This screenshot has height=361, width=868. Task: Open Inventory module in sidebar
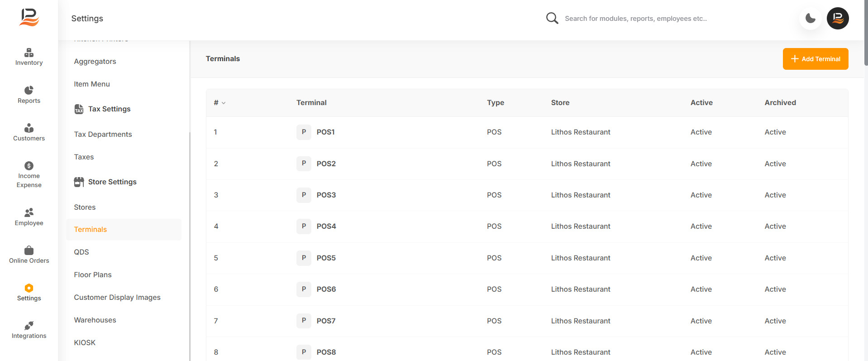29,57
